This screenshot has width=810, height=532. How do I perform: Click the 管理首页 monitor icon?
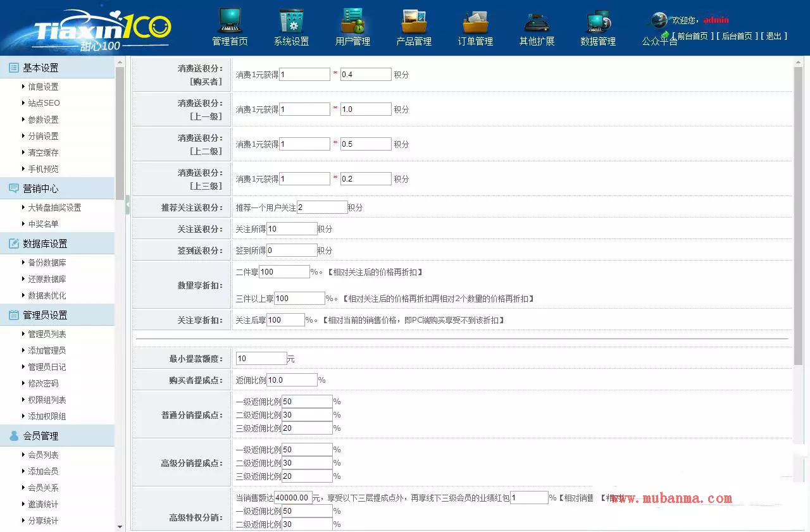(230, 22)
